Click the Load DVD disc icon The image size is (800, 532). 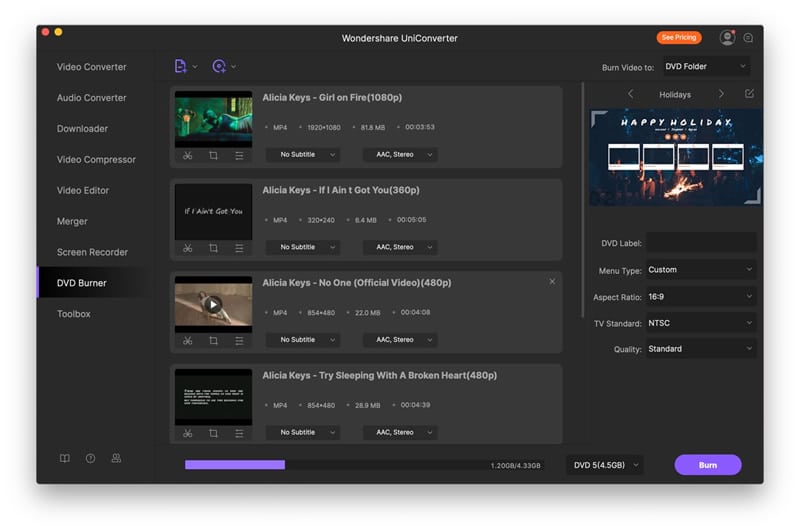[x=219, y=66]
